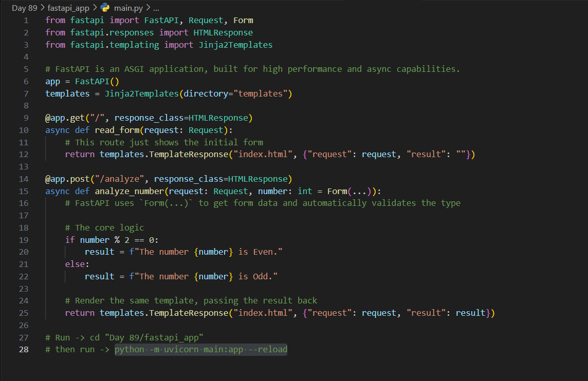Screen dimensions: 588x381
Task: Click 'HTMLResponse' in the line 2 import
Action: 223,32
